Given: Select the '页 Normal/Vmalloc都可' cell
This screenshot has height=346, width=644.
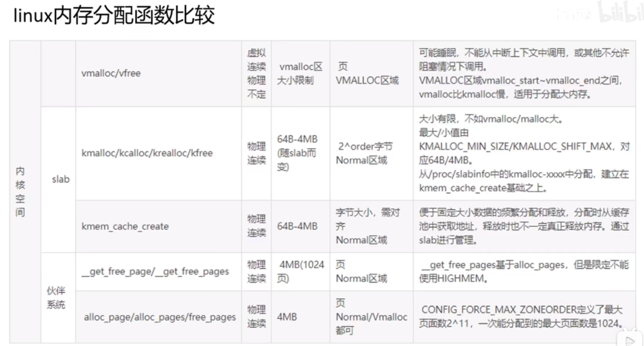Looking at the screenshot, I should point(371,317).
